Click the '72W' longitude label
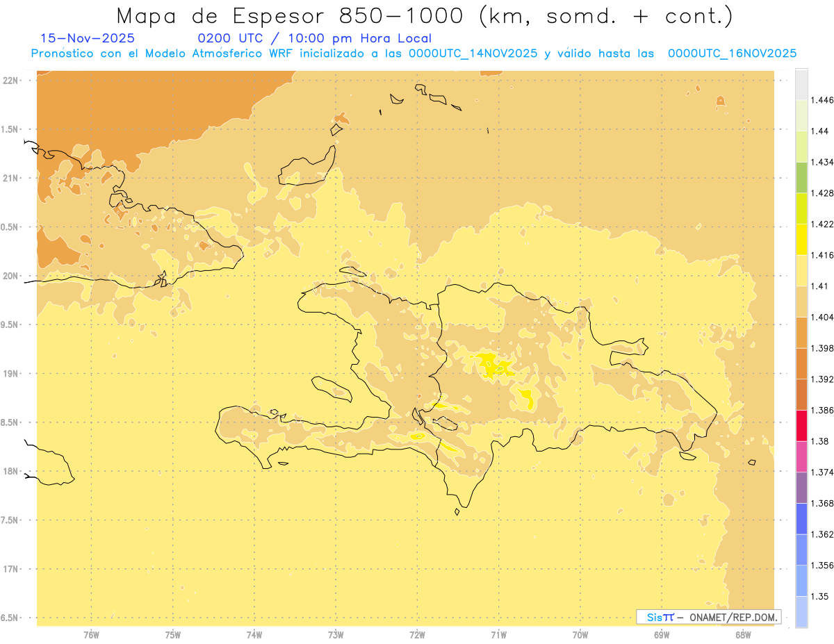834x644 pixels. click(417, 635)
